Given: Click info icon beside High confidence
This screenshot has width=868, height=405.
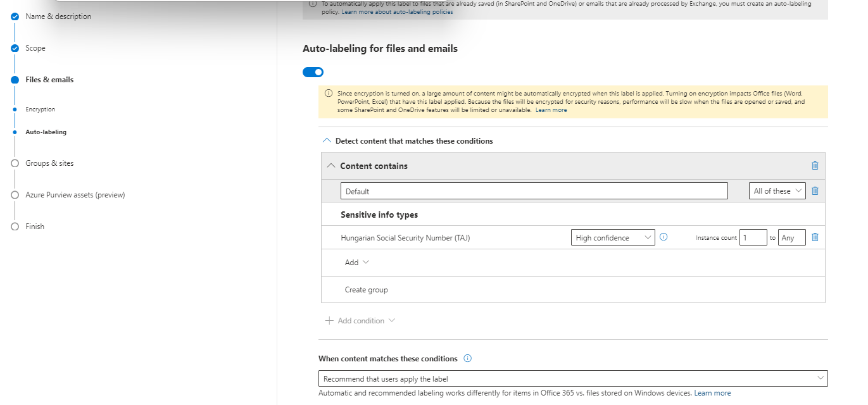Looking at the screenshot, I should [x=664, y=237].
